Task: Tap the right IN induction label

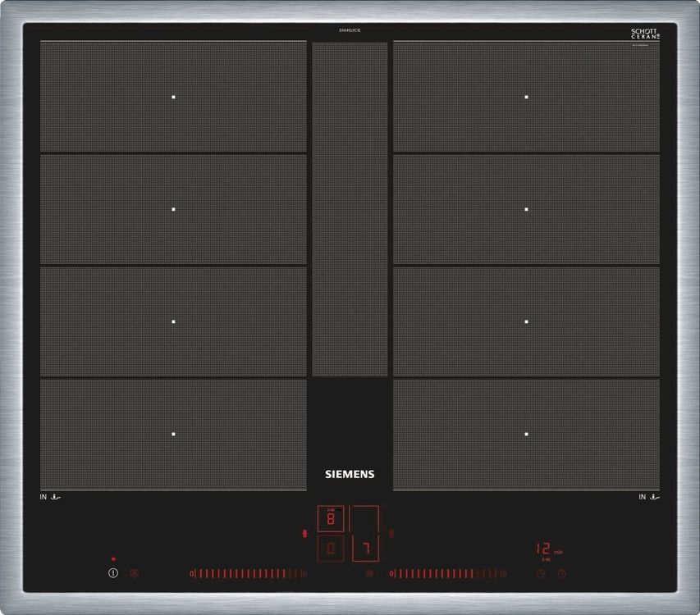Action: pyautogui.click(x=649, y=497)
